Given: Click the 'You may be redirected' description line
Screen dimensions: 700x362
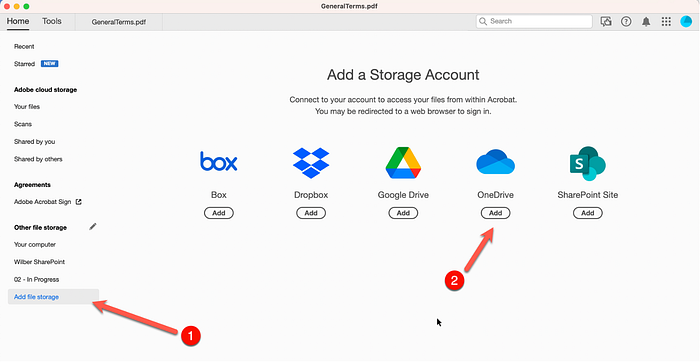Looking at the screenshot, I should 403,111.
